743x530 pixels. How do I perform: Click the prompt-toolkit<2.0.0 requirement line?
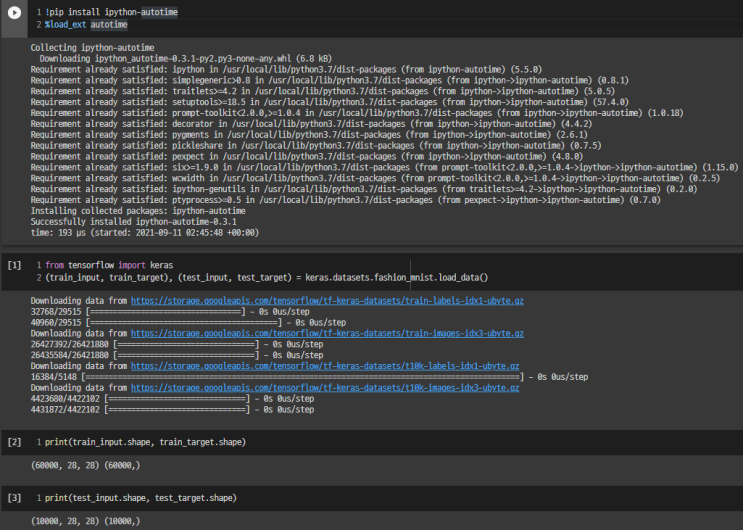357,113
